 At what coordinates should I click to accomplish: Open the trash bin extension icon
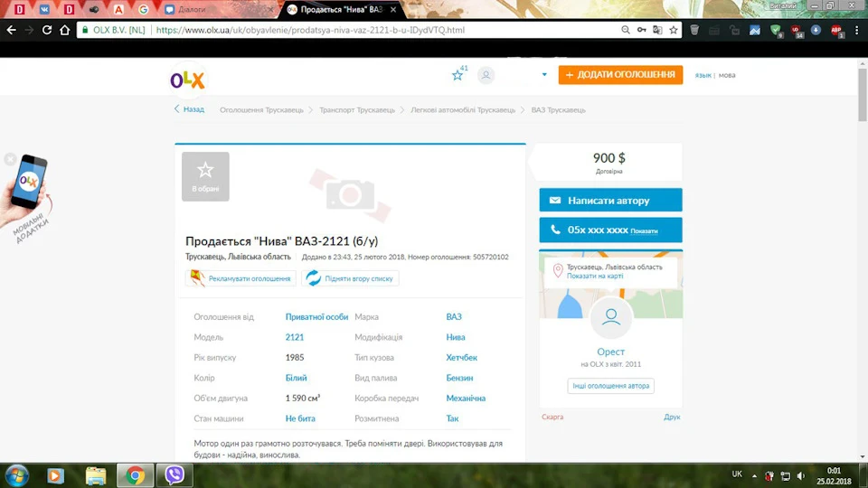[x=694, y=30]
